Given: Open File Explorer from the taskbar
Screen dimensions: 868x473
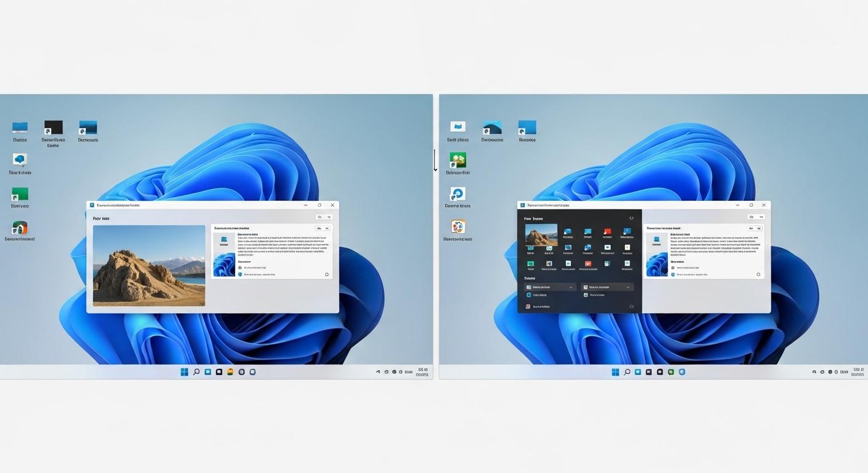Looking at the screenshot, I should click(x=230, y=371).
